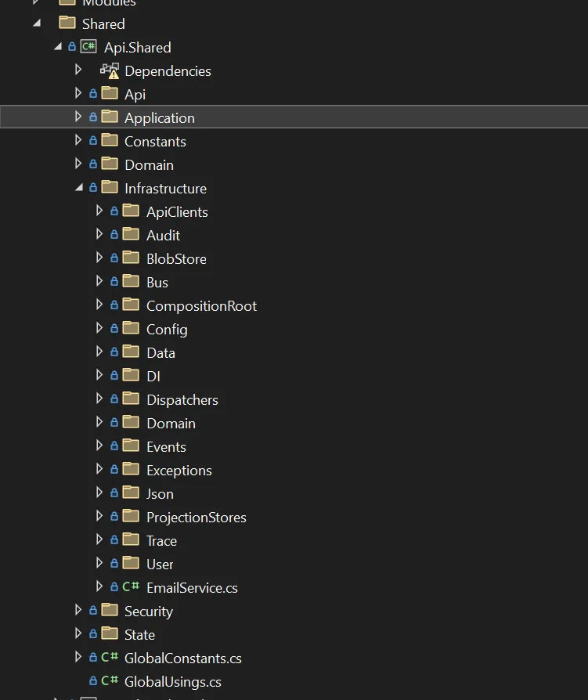
Task: Select the Application folder row
Action: pyautogui.click(x=294, y=117)
